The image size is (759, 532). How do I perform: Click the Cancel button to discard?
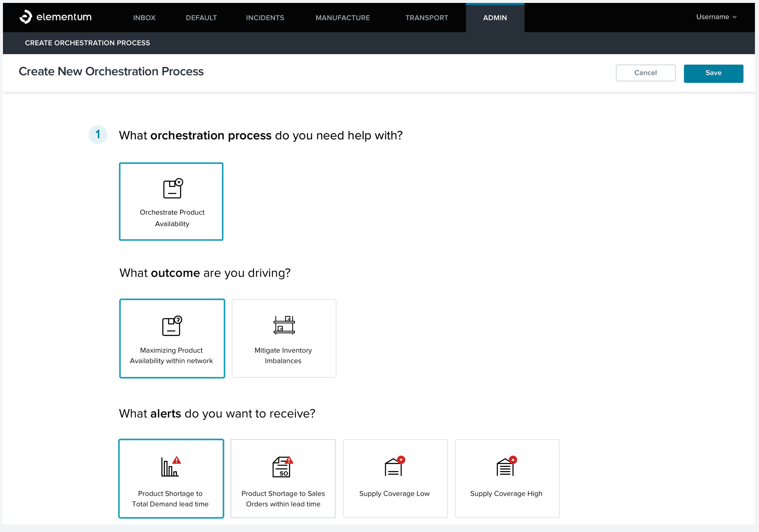pos(645,73)
